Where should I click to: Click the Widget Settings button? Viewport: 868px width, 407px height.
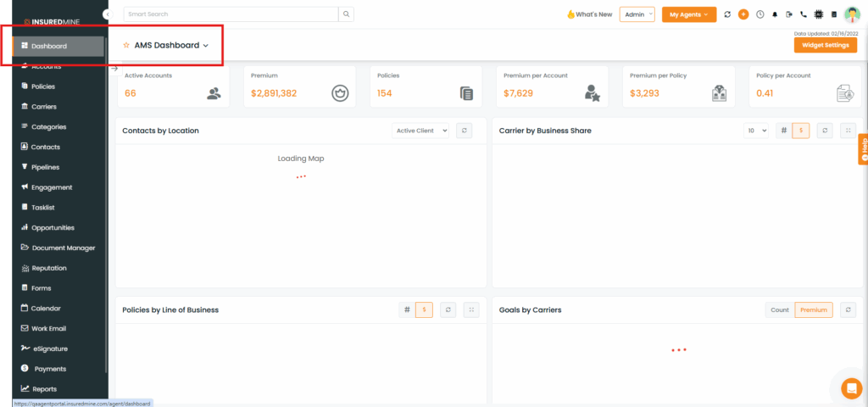(826, 46)
